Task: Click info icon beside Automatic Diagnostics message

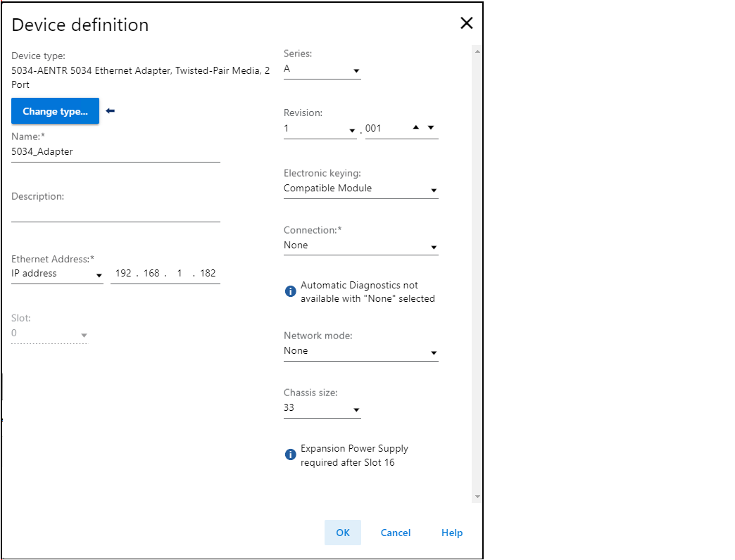Action: 290,291
